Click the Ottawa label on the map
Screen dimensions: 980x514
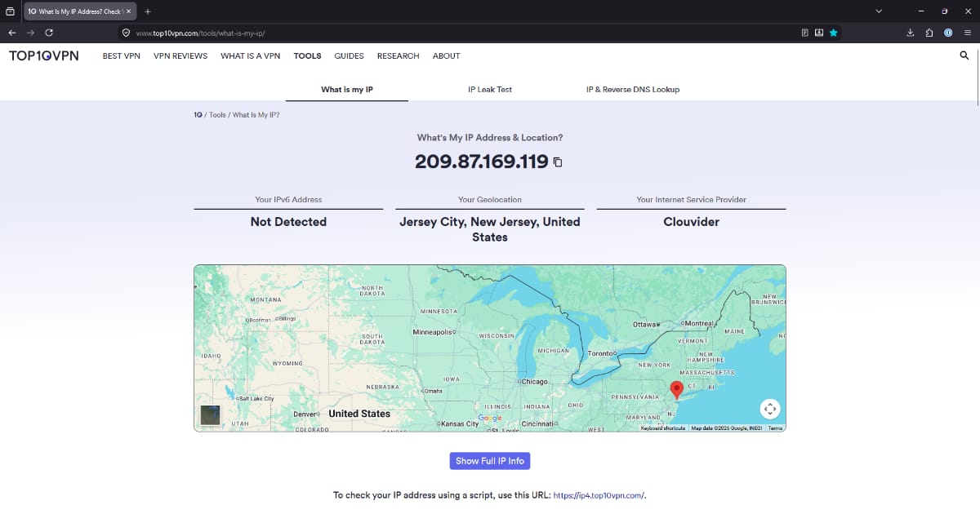pos(644,325)
